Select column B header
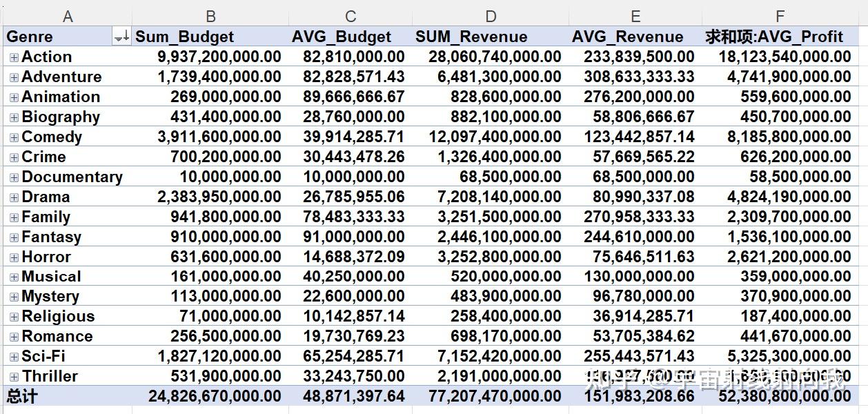 coord(210,16)
